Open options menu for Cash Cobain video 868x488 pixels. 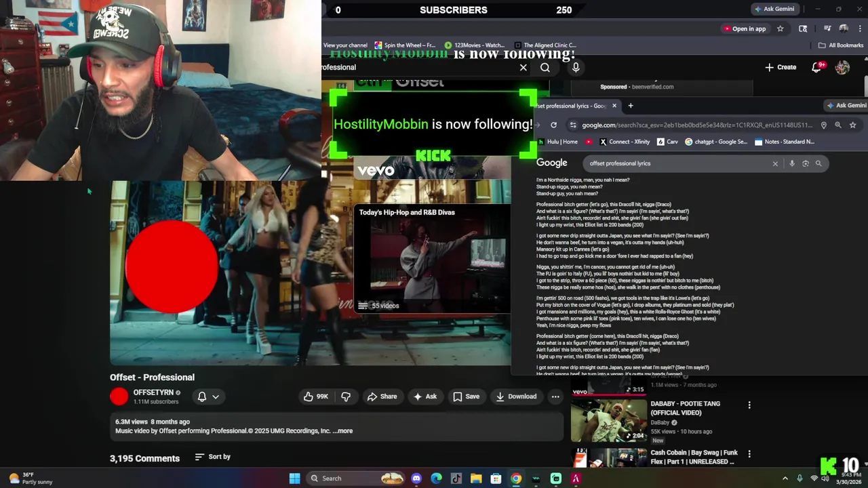coord(749,453)
